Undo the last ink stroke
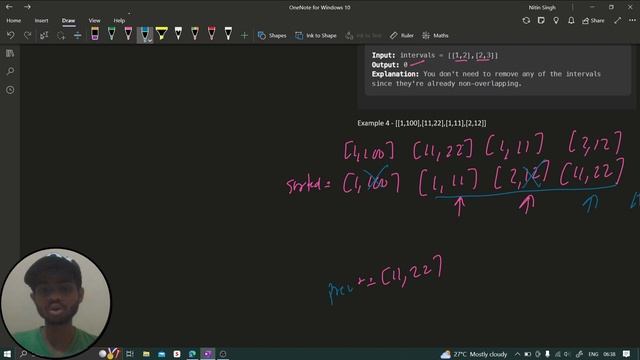640x360 pixels. point(11,36)
